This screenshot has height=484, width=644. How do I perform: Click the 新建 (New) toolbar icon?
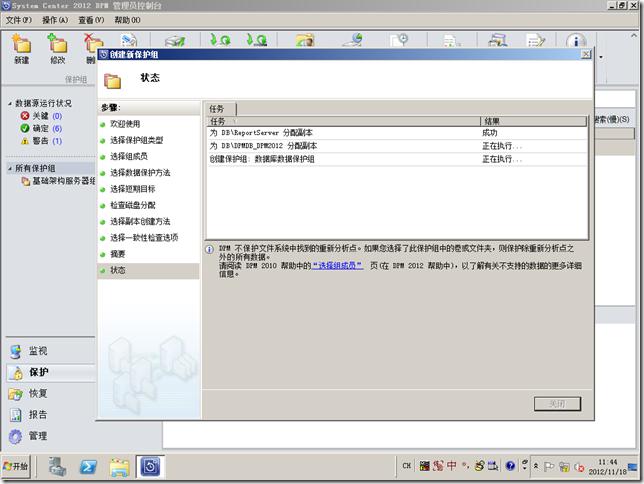(22, 49)
